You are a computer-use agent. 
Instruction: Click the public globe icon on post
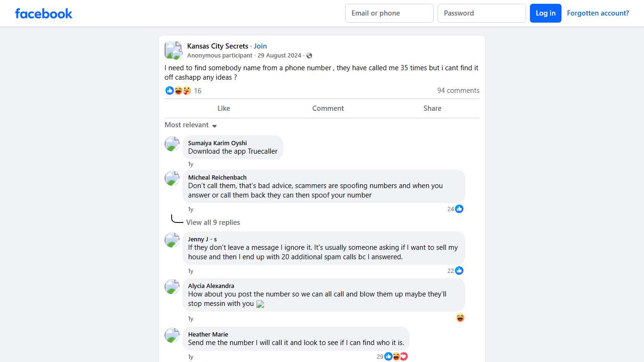tap(309, 56)
